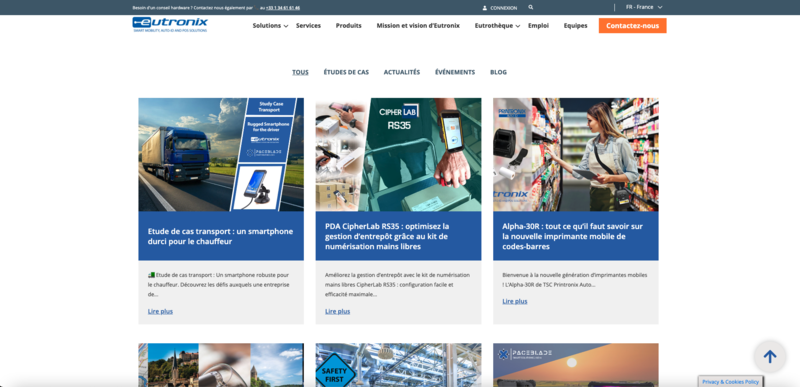Open the FR - France language dropdown
Screen dimensions: 800x387
point(644,7)
